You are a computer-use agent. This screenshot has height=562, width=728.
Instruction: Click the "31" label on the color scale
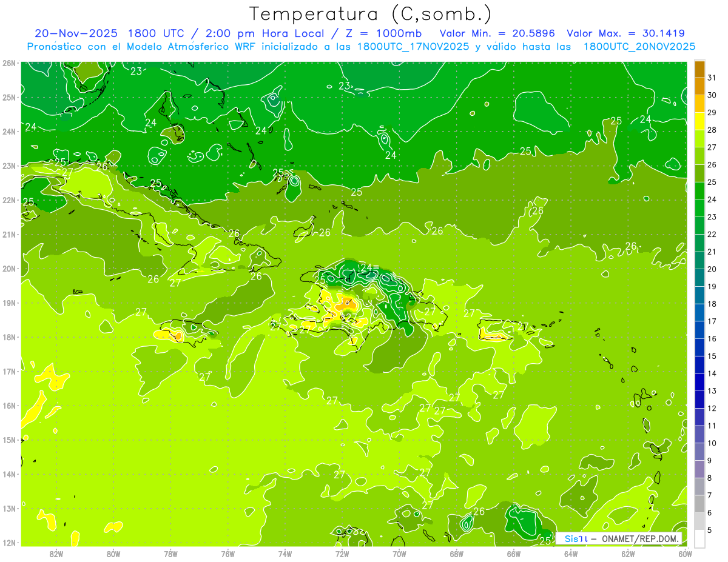click(712, 78)
